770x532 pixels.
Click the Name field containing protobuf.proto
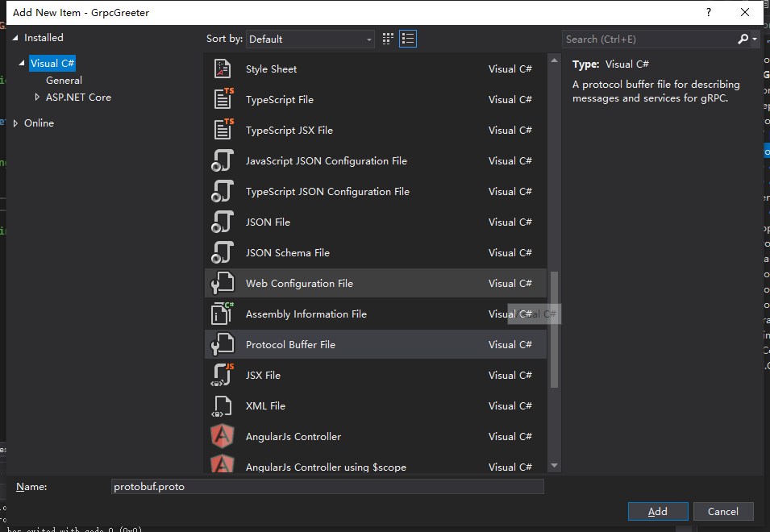click(327, 486)
